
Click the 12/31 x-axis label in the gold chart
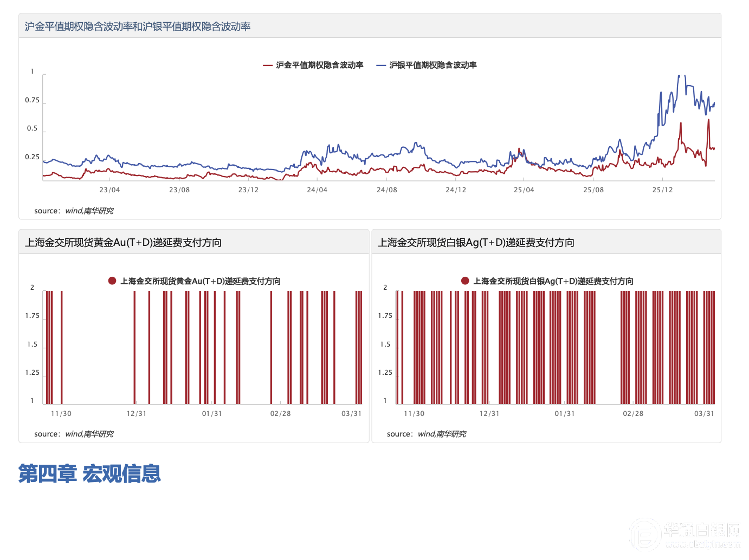[136, 414]
